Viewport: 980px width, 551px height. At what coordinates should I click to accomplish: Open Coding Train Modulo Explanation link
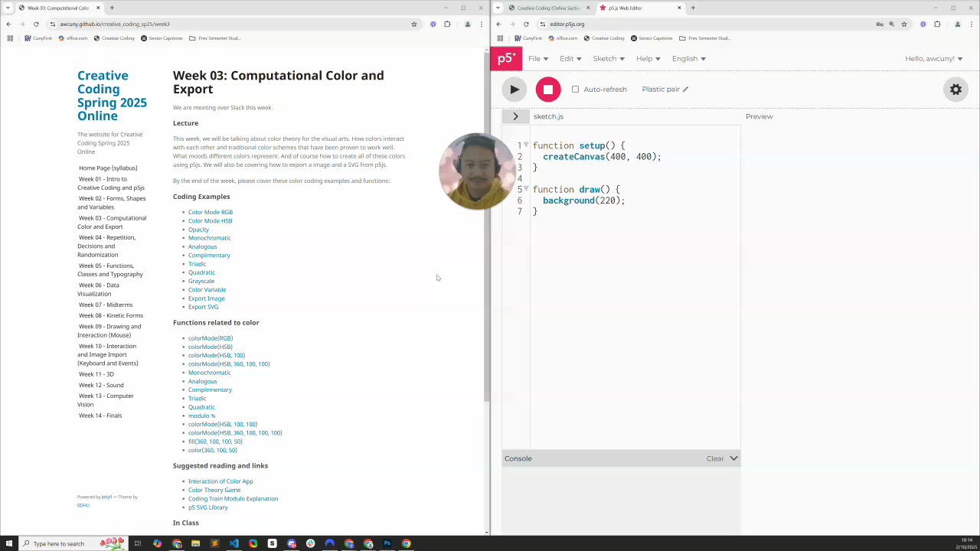pos(233,498)
